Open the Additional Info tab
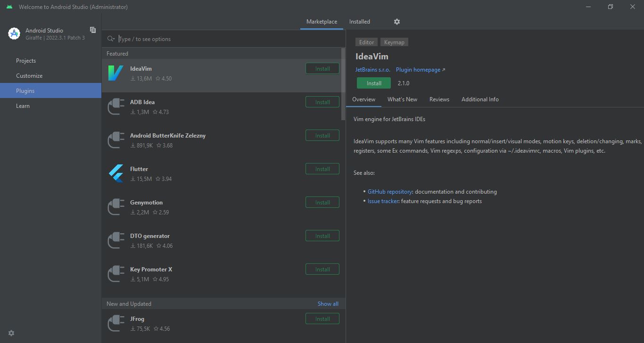The width and height of the screenshot is (644, 343). (480, 99)
